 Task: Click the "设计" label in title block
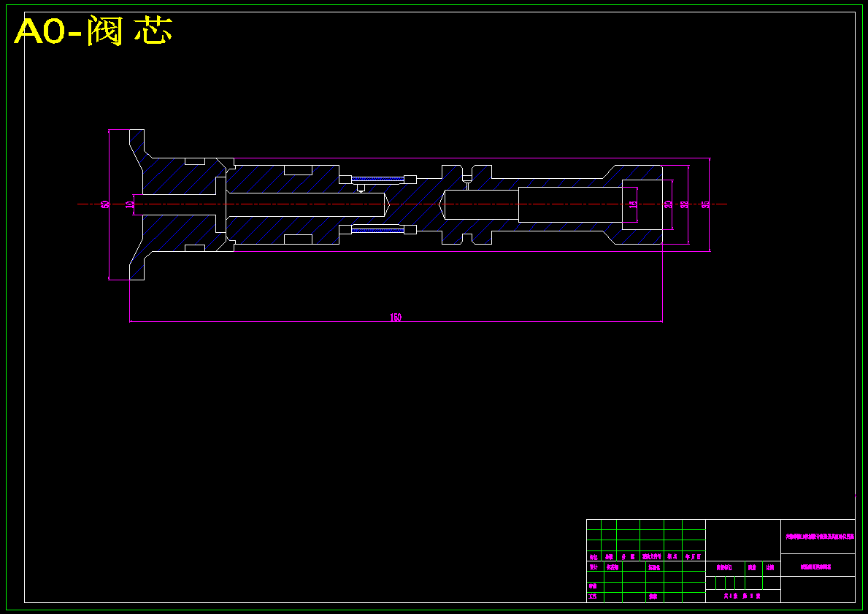(x=594, y=567)
